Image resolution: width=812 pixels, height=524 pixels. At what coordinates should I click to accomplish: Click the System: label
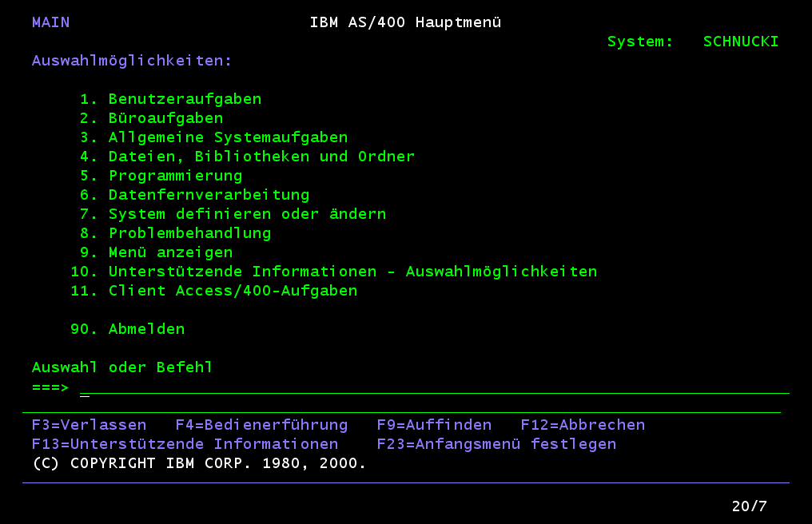[x=640, y=42]
